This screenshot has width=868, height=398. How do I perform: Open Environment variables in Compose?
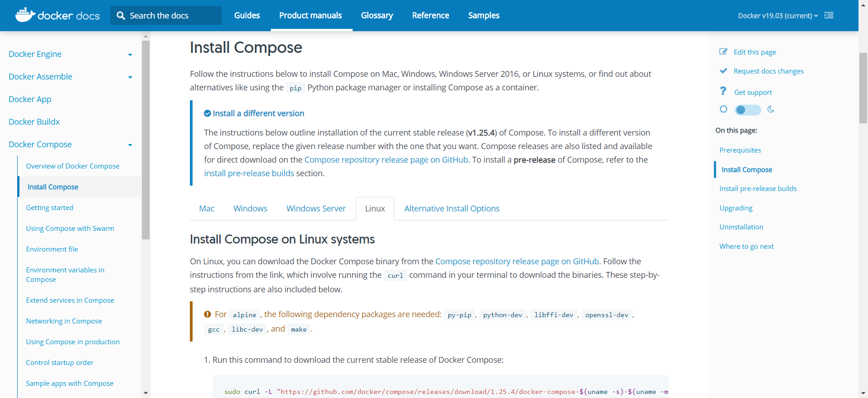click(x=65, y=275)
